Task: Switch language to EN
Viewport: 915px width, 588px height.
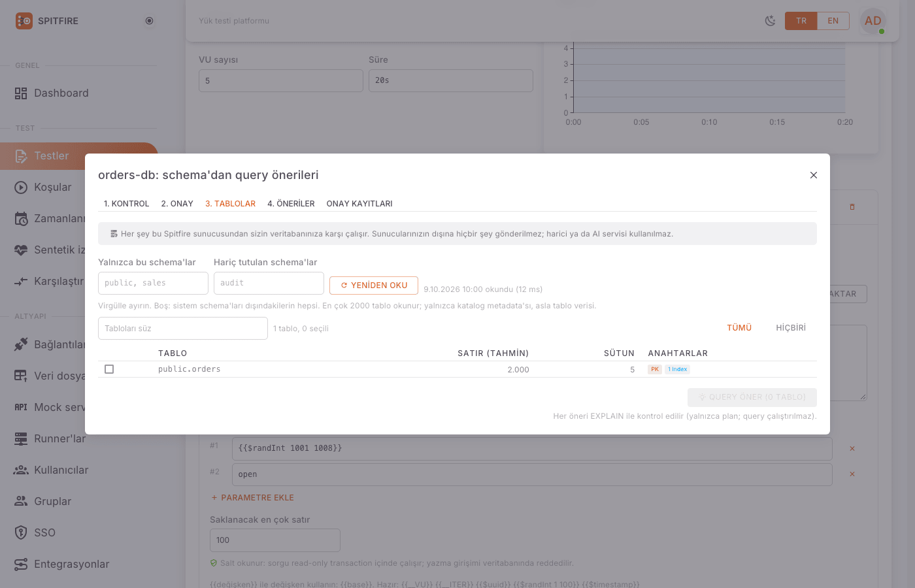Action: (833, 21)
